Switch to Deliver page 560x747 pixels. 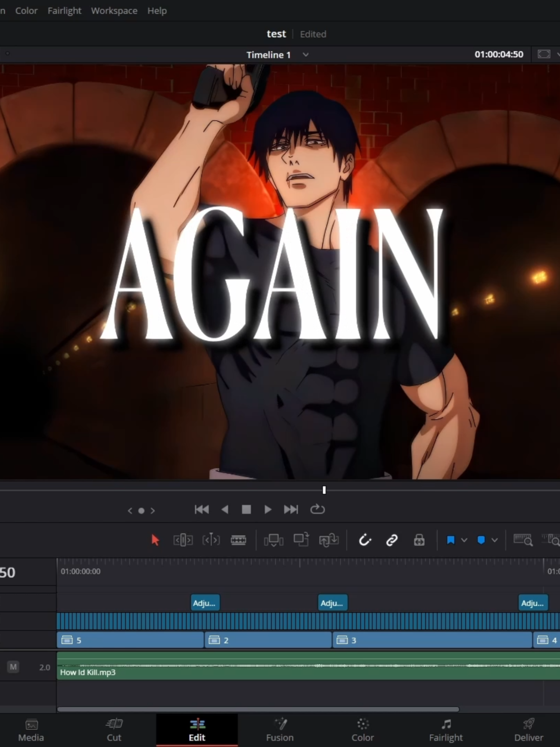click(x=529, y=731)
